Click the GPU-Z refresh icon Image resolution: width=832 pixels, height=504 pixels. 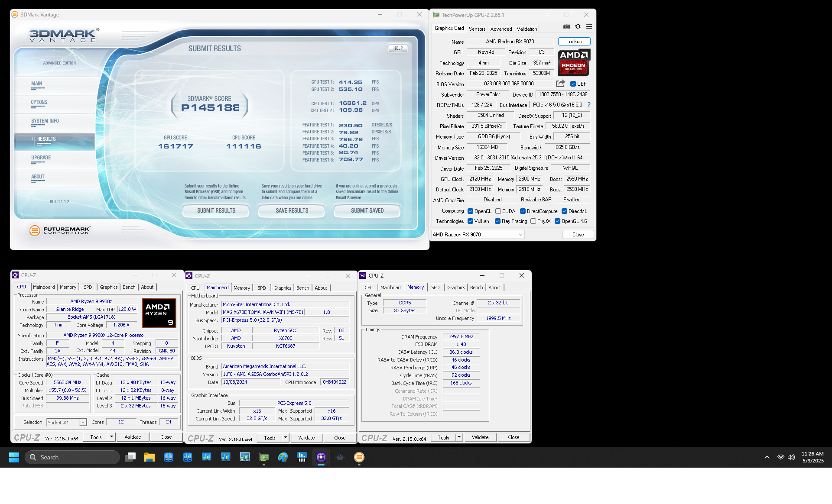[x=578, y=26]
